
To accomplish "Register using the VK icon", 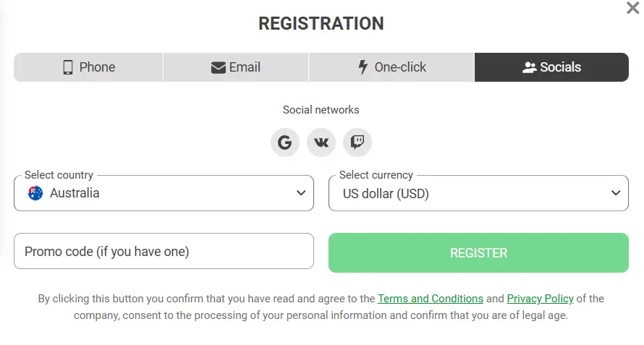I will pos(321,142).
